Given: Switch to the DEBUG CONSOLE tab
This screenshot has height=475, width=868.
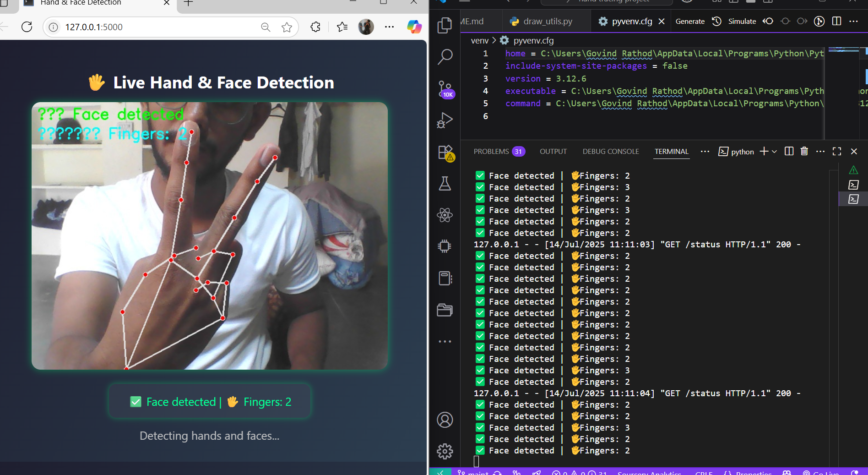Looking at the screenshot, I should 610,151.
